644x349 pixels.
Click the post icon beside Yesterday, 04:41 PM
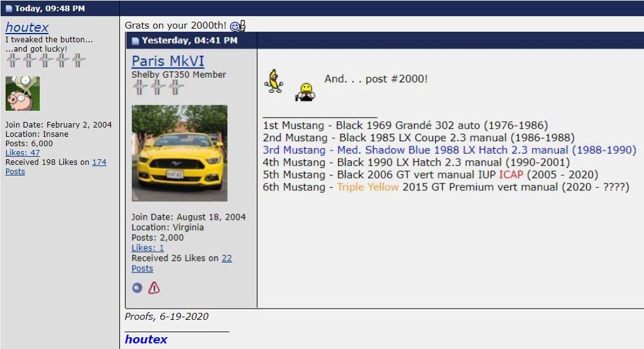tap(136, 41)
